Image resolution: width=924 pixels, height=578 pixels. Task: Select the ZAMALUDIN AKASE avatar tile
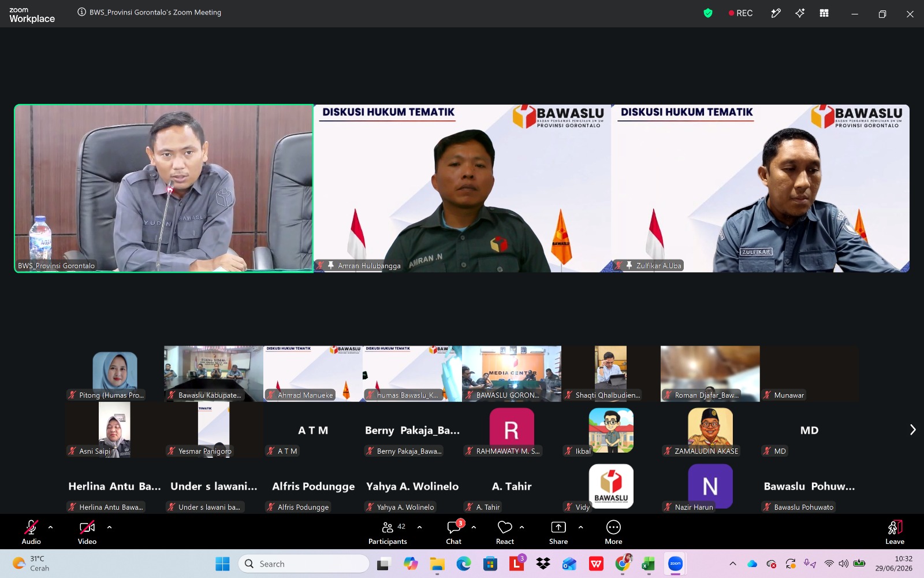(x=710, y=429)
